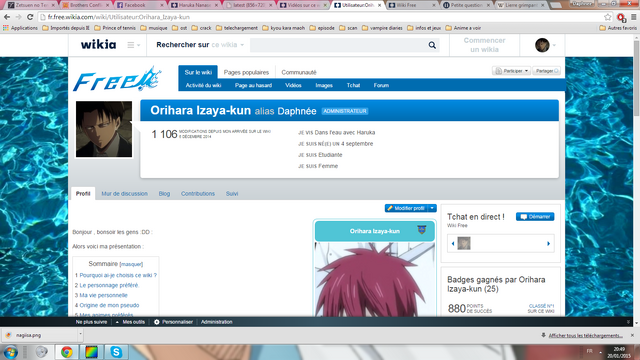Image resolution: width=640 pixels, height=360 pixels.
Task: Open Skype from the taskbar
Action: point(116,352)
